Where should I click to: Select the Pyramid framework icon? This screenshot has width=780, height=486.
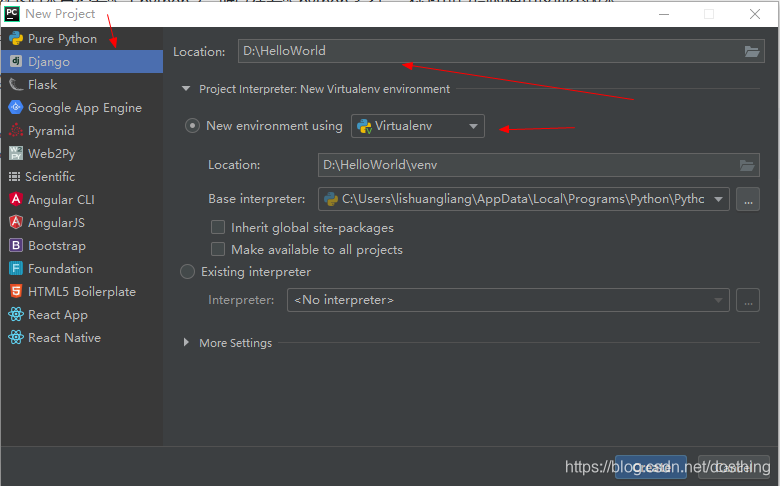tap(16, 130)
